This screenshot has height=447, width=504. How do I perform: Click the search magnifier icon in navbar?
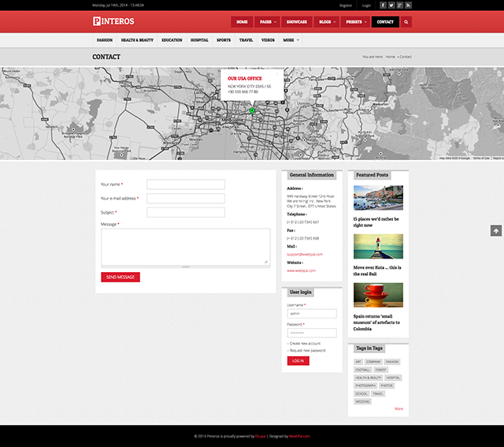point(406,22)
